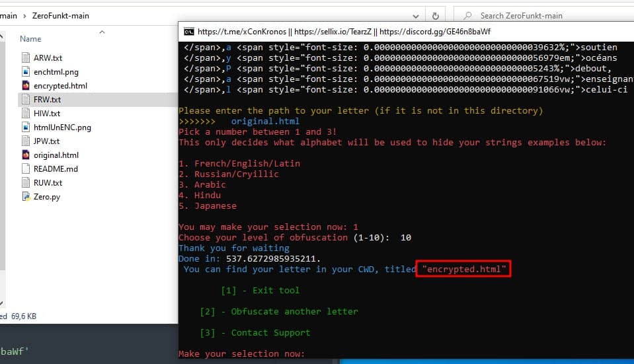634x364 pixels.
Task: Refresh the ZeroFunkt-main folder view
Action: click(435, 16)
